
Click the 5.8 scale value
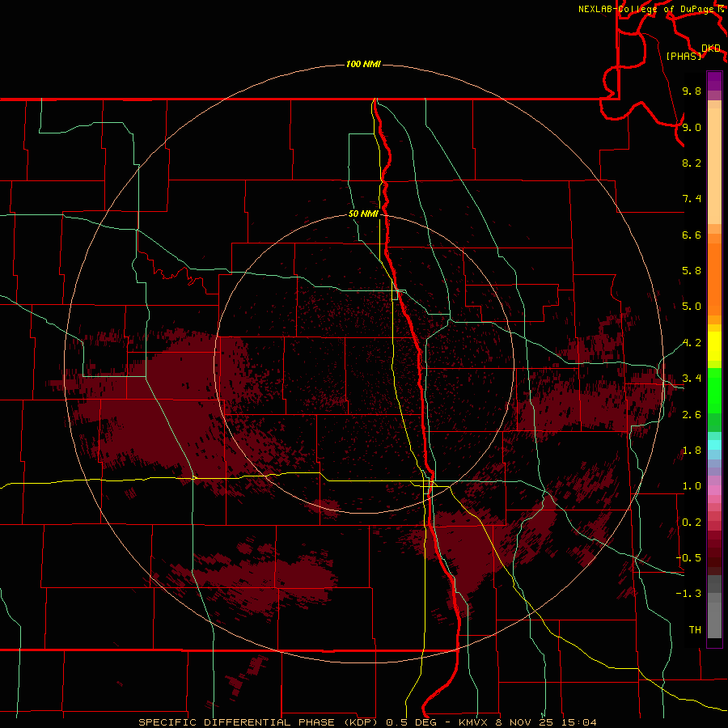692,271
